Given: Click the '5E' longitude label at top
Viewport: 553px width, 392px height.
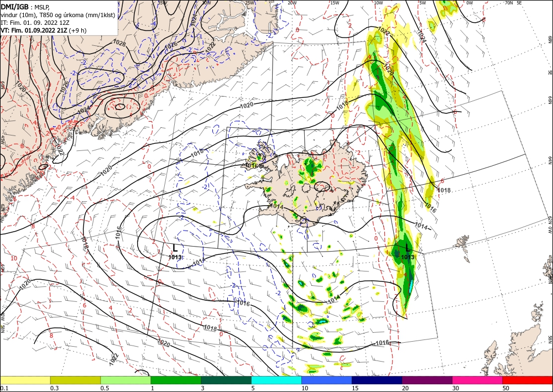Looking at the screenshot, I should point(519,3).
